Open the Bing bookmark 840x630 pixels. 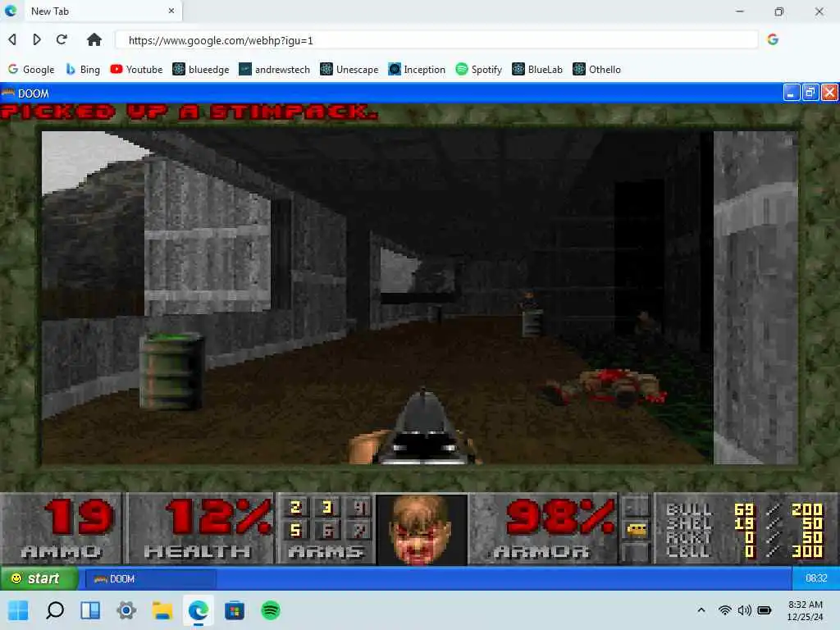[x=83, y=70]
